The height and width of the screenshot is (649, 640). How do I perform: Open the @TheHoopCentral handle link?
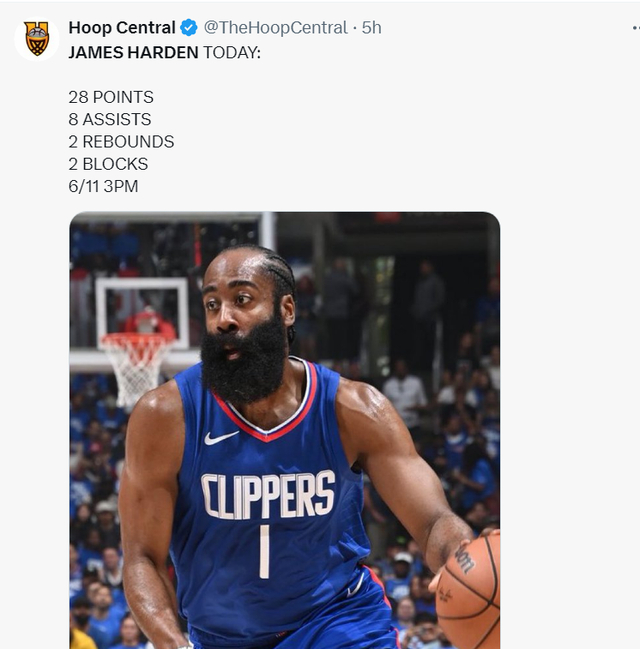275,28
